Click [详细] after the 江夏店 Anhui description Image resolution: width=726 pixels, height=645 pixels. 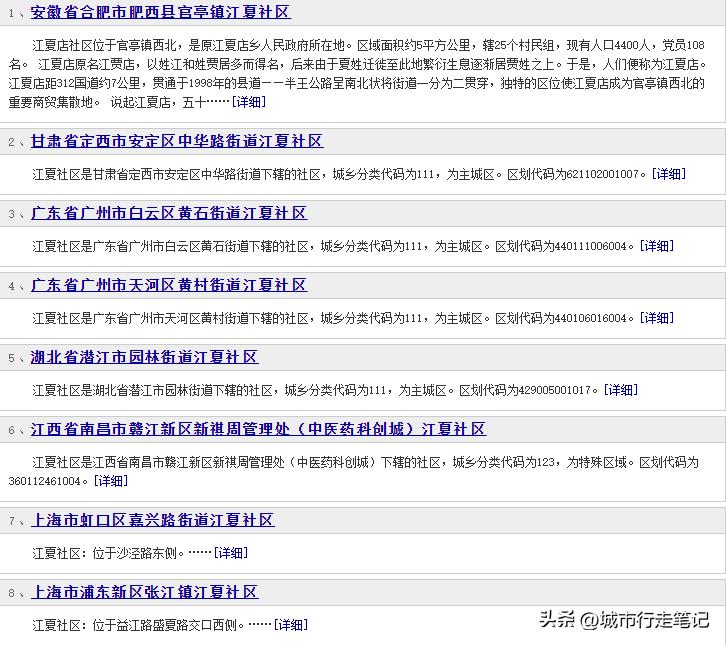click(x=249, y=102)
